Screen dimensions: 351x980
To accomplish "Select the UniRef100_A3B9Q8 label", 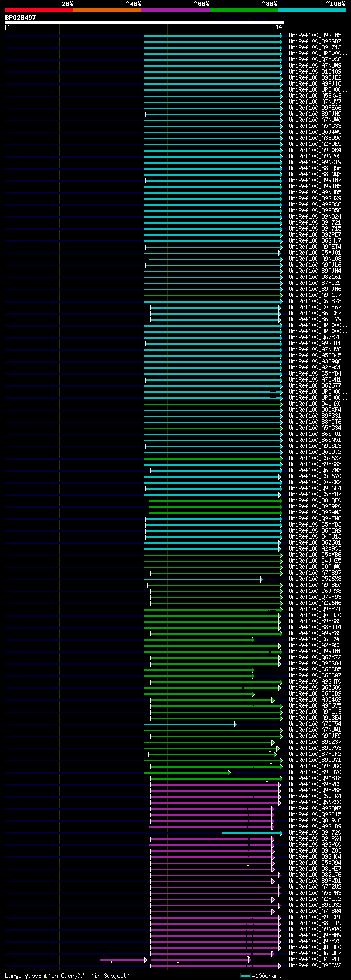I will (315, 361).
